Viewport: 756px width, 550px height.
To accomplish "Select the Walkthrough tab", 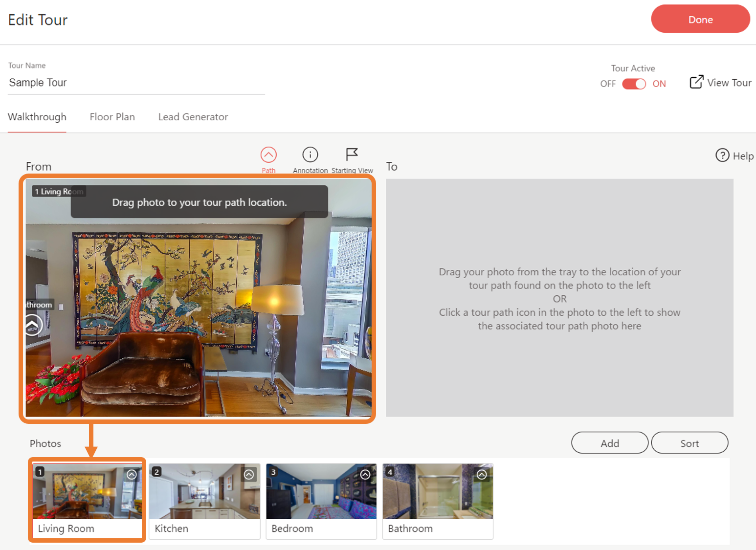I will click(x=37, y=117).
